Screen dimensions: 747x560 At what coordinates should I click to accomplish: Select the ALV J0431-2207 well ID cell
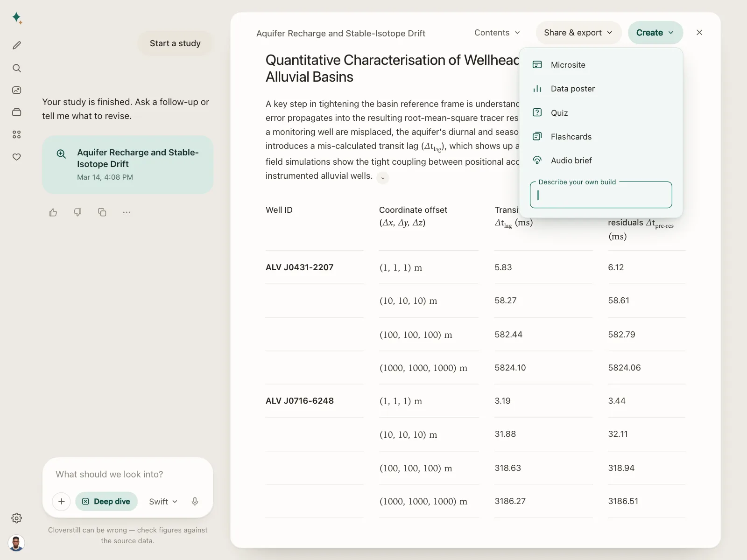tap(300, 267)
